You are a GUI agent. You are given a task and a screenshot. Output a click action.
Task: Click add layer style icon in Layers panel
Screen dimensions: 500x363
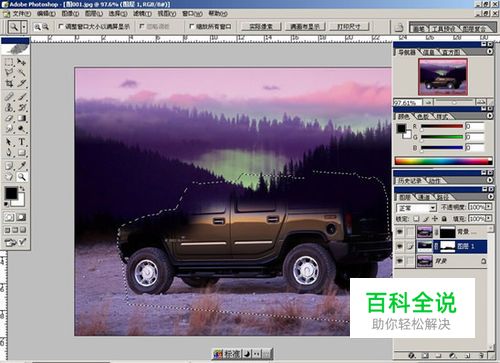tap(411, 355)
